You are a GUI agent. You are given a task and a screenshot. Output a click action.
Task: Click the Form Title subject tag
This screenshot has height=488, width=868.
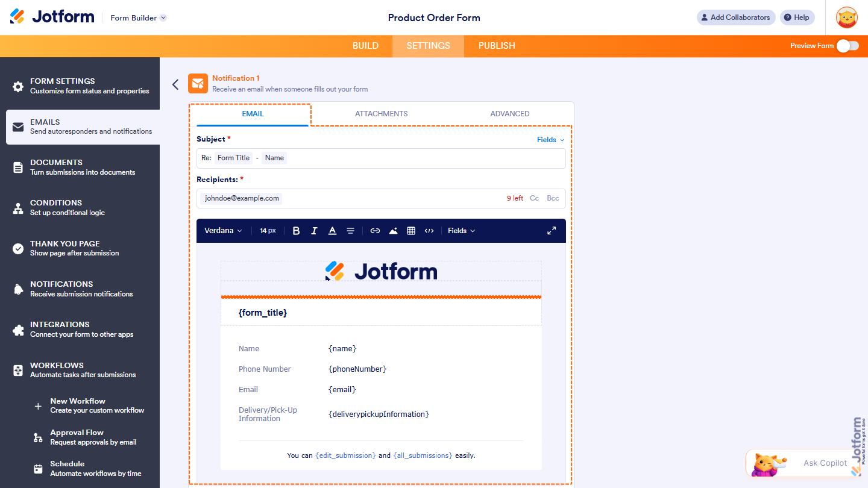(233, 158)
